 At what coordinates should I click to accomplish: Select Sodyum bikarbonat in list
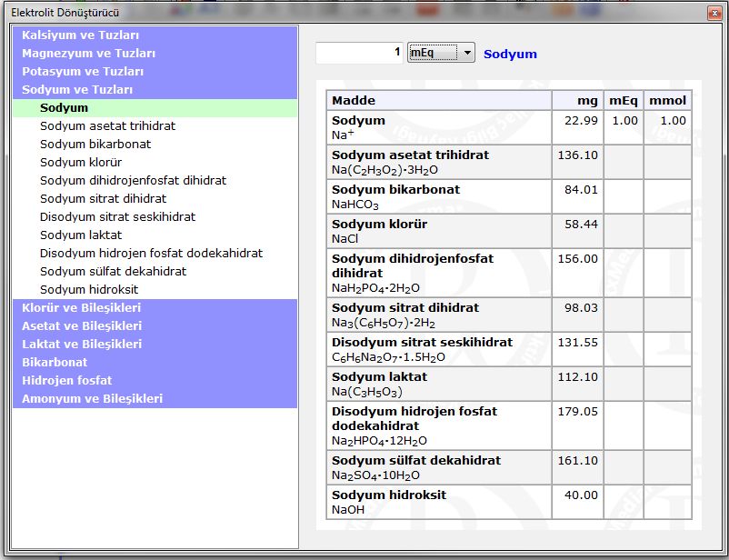tap(95, 144)
